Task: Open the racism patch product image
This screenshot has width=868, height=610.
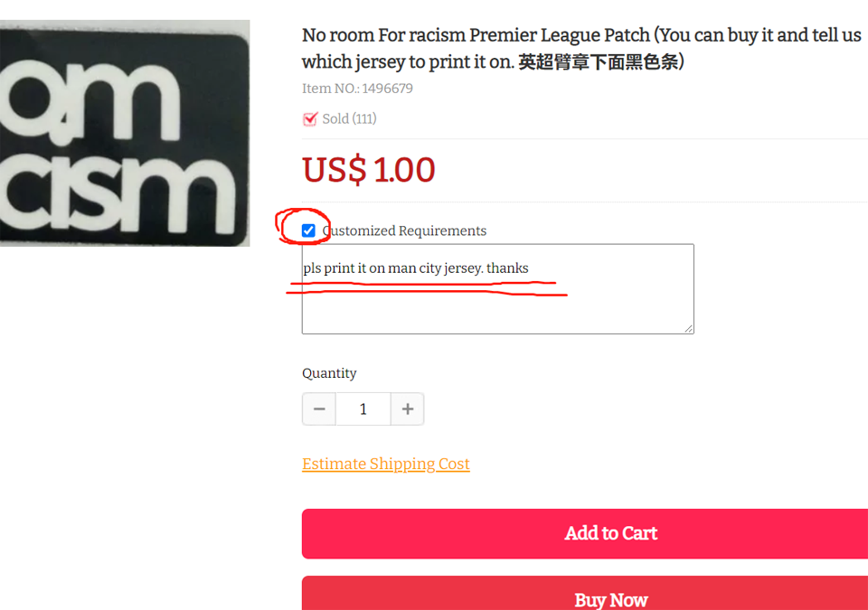Action: (x=125, y=133)
